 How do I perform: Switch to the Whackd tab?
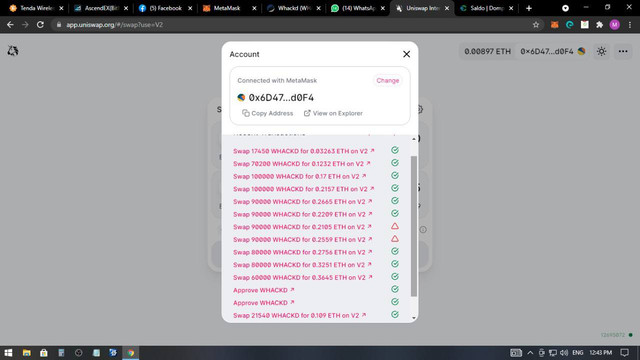(293, 8)
